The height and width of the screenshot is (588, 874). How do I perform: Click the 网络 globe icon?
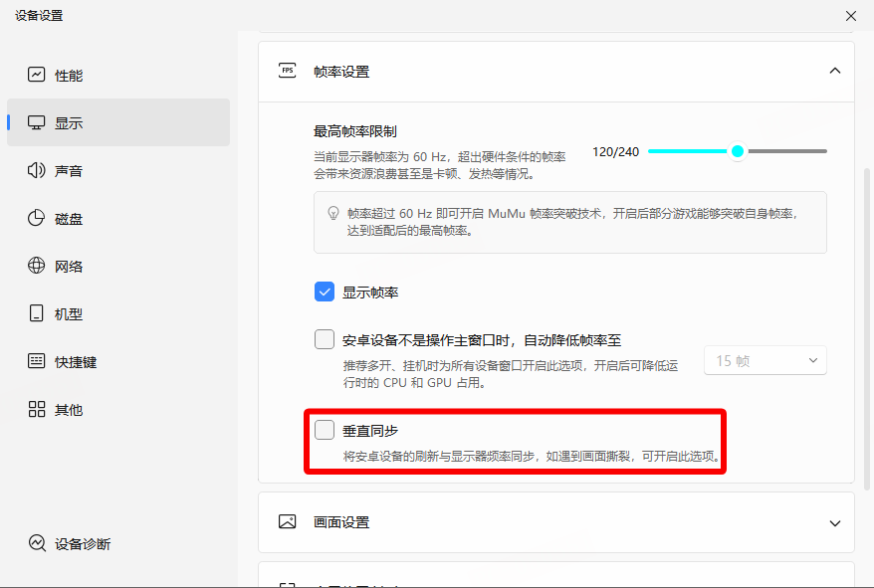point(36,266)
